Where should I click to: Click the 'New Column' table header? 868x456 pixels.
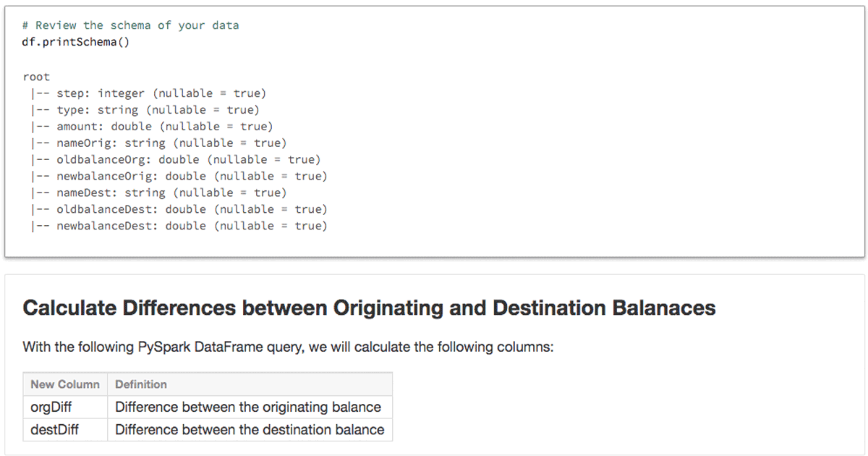click(65, 384)
